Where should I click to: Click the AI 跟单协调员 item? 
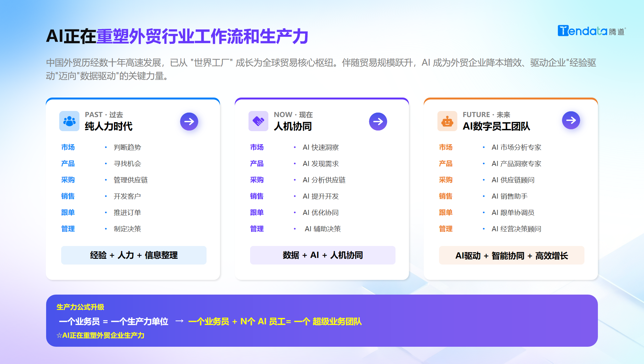point(513,212)
